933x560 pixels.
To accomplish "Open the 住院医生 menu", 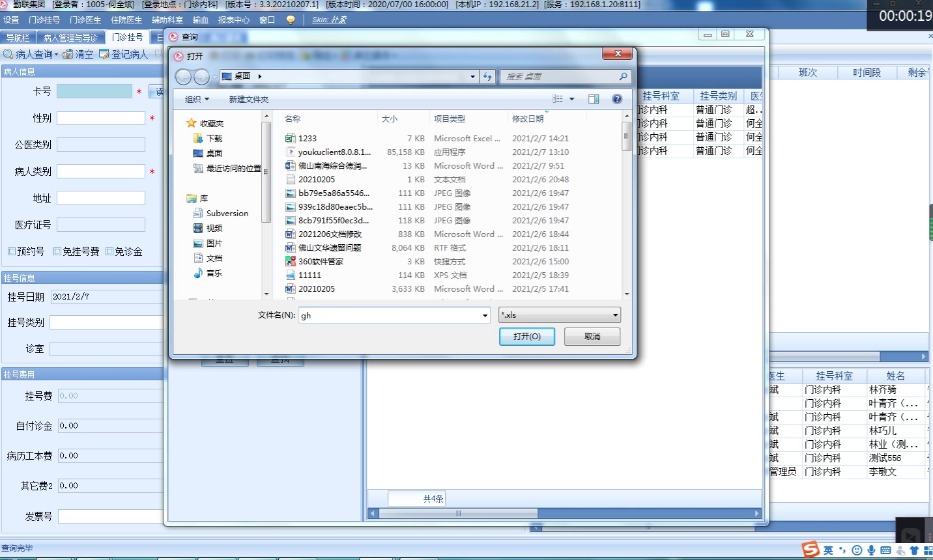I will [126, 20].
